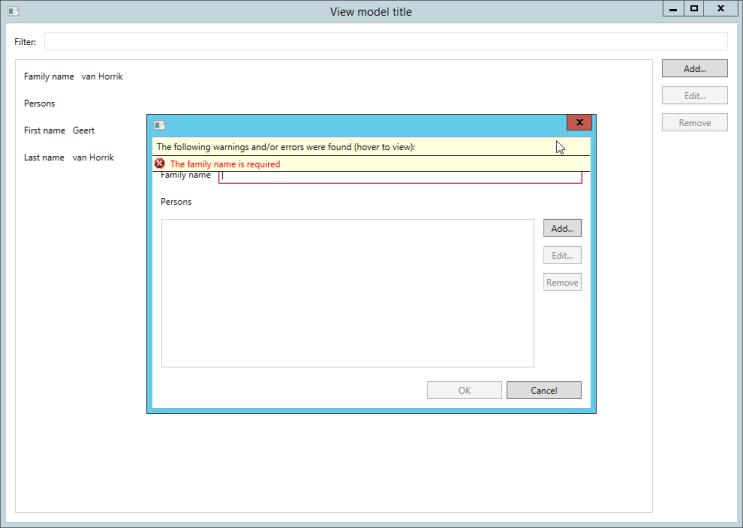Click the empty Persons list box

[x=347, y=293]
